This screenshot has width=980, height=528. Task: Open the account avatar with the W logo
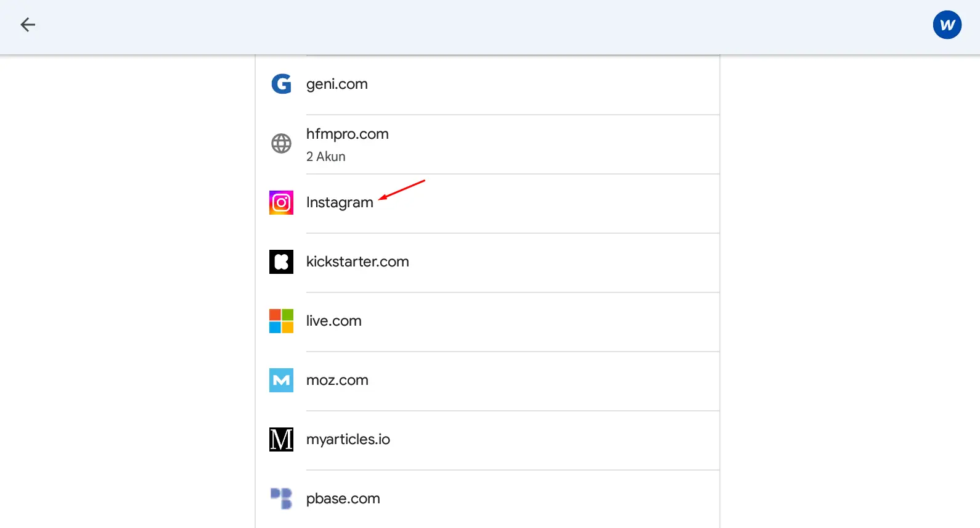coord(947,25)
